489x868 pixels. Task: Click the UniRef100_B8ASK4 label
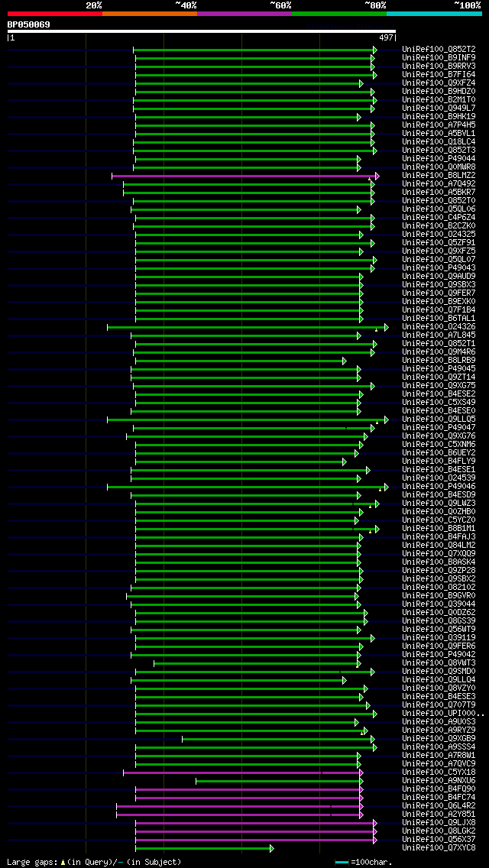(x=439, y=562)
